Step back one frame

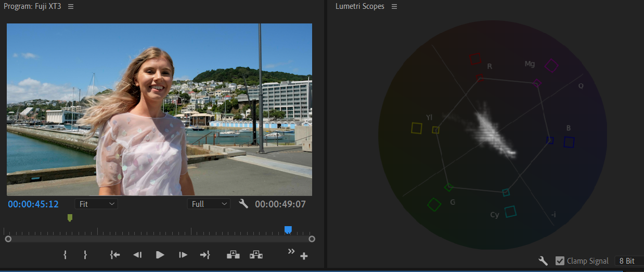[x=137, y=255]
